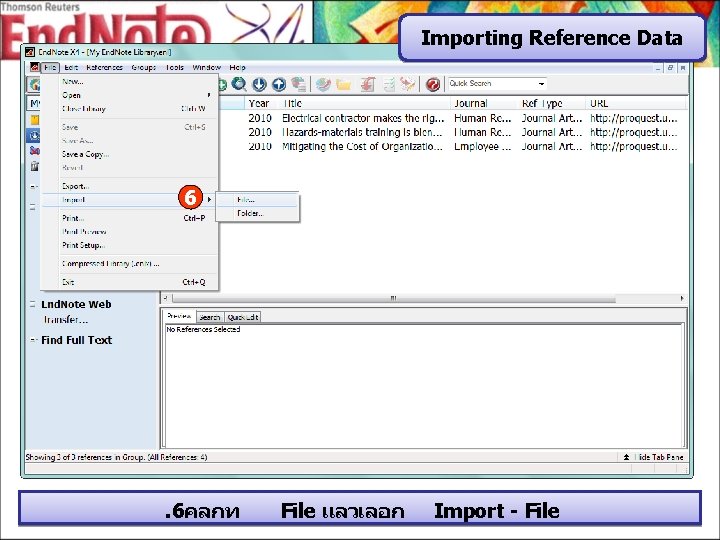Choose Print... menu entry
The height and width of the screenshot is (540, 720).
(129, 218)
